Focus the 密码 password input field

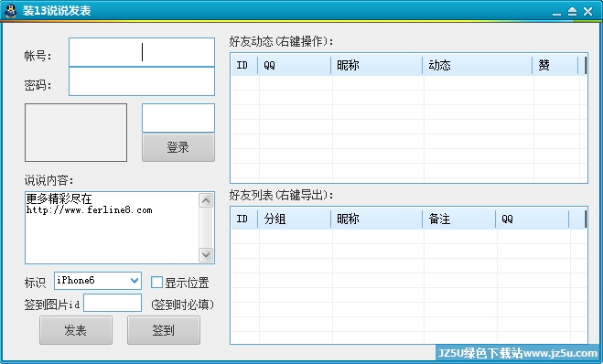pos(142,81)
